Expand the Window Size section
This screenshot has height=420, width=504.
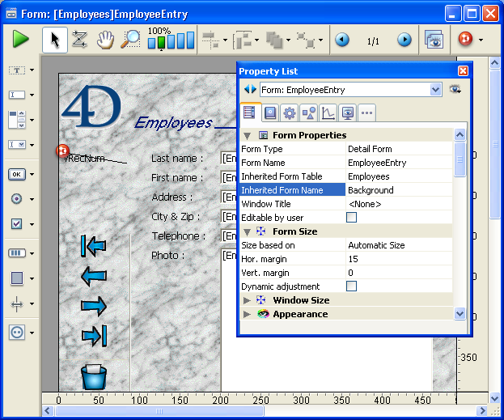pos(248,300)
